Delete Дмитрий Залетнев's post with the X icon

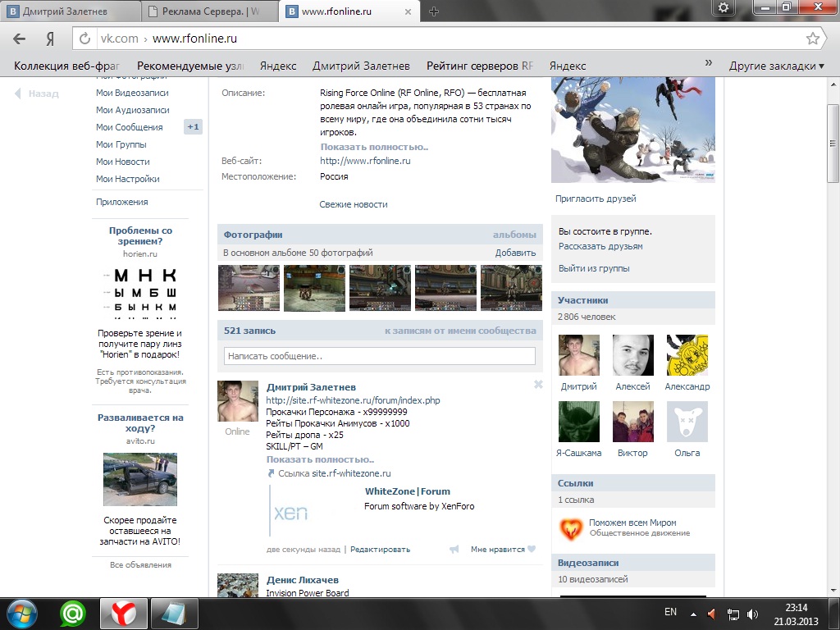[538, 385]
